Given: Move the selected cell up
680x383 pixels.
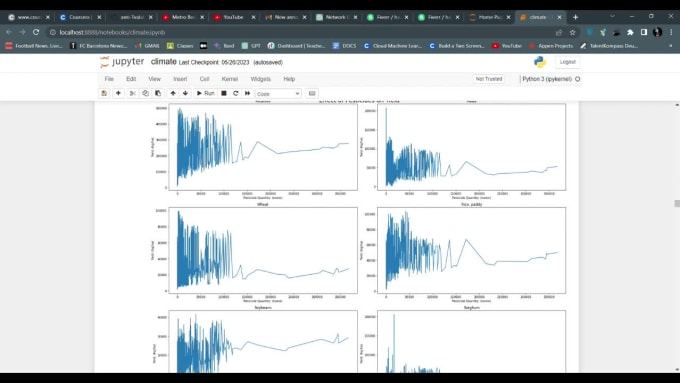Looking at the screenshot, I should click(173, 93).
